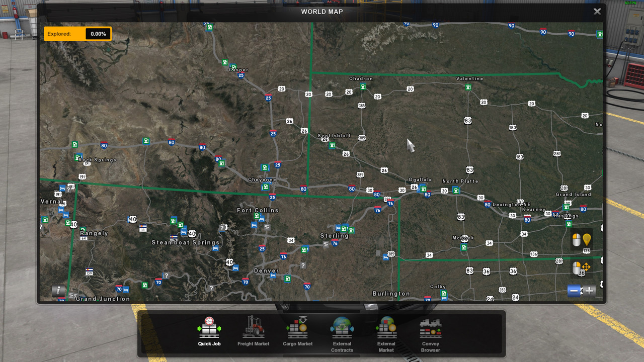
Task: Zoom in the map with plus button
Action: click(589, 291)
